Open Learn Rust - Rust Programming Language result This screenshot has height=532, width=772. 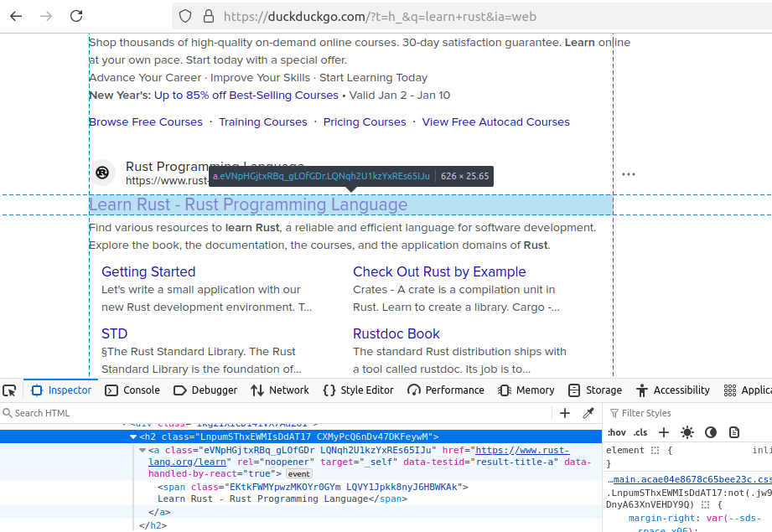[x=248, y=204]
